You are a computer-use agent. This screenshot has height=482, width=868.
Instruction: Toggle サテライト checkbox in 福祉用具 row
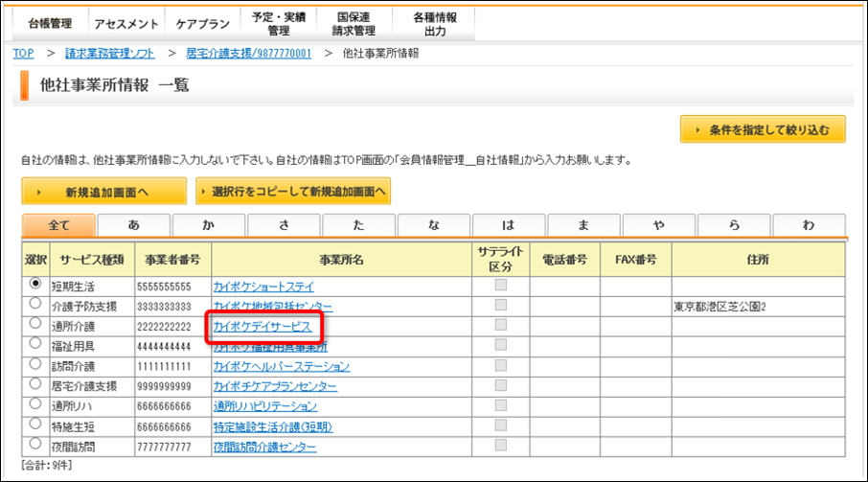[x=501, y=345]
